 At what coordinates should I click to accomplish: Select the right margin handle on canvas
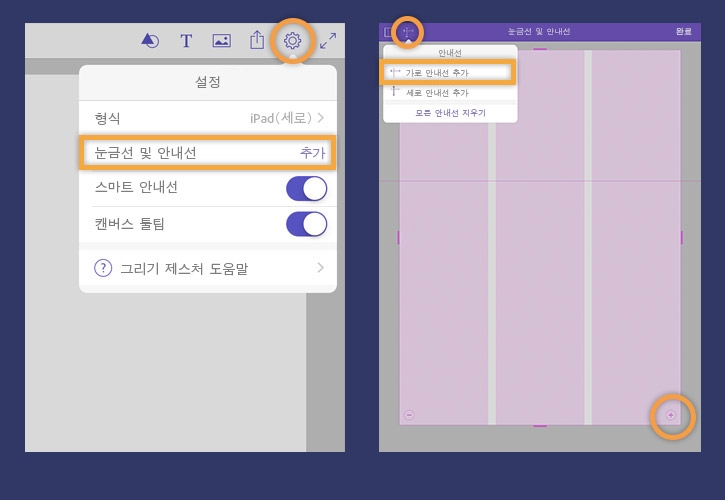(682, 238)
